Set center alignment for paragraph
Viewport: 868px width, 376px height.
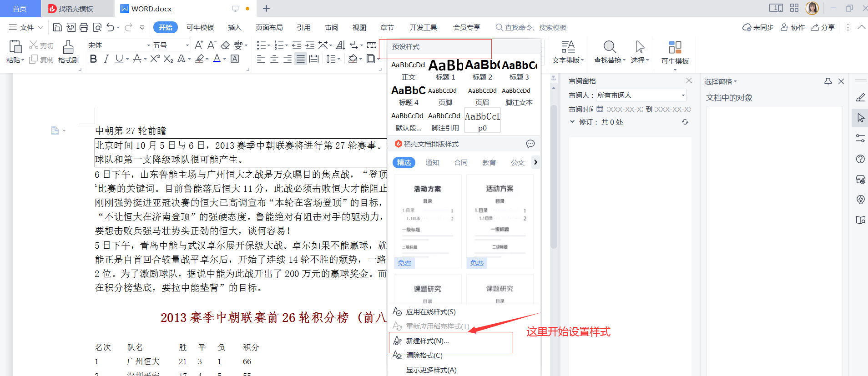pos(274,59)
